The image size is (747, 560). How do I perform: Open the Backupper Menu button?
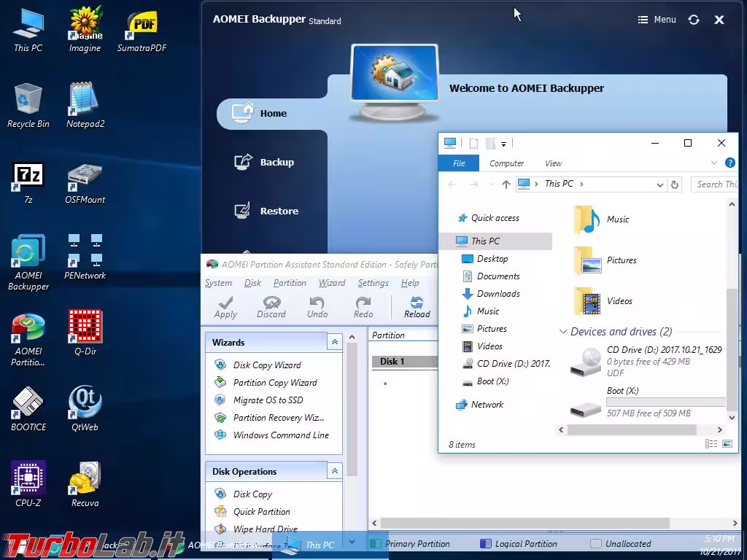pos(657,20)
